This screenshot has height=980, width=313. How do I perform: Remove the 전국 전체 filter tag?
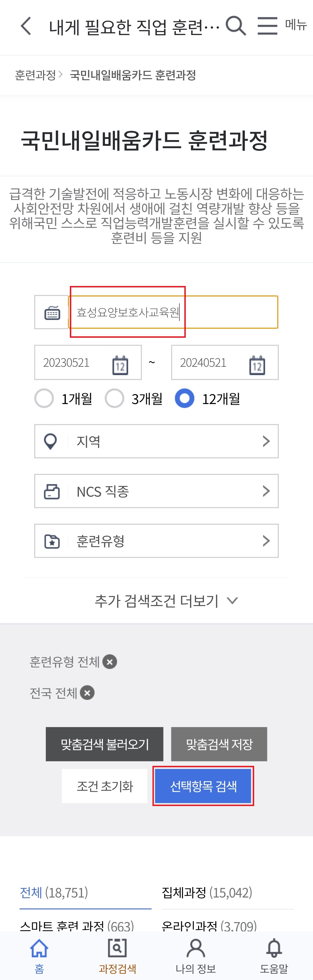click(87, 693)
